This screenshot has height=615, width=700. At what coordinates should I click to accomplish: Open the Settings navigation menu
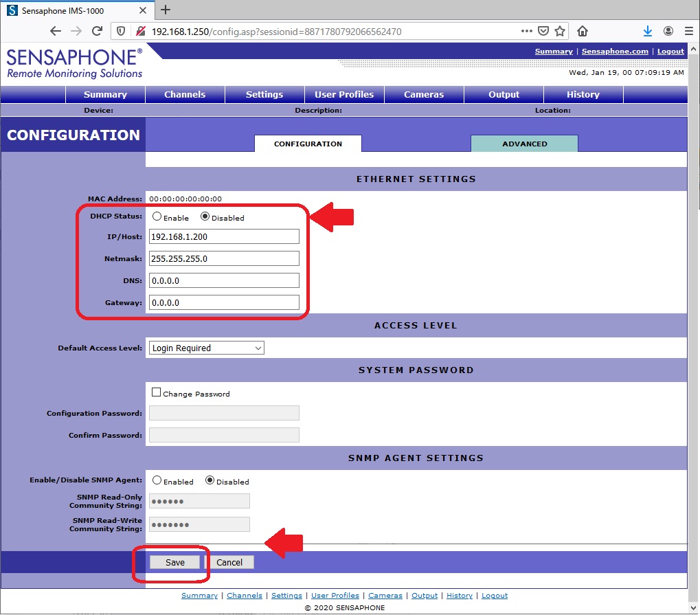[264, 95]
